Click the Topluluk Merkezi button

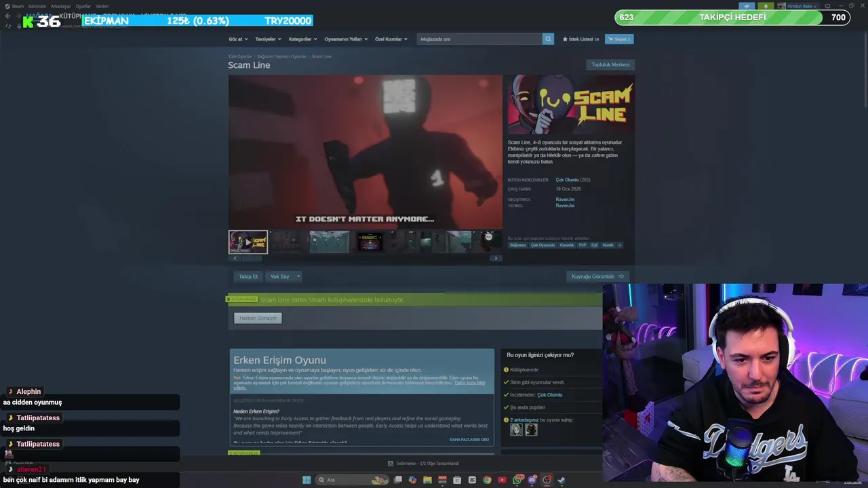click(610, 65)
